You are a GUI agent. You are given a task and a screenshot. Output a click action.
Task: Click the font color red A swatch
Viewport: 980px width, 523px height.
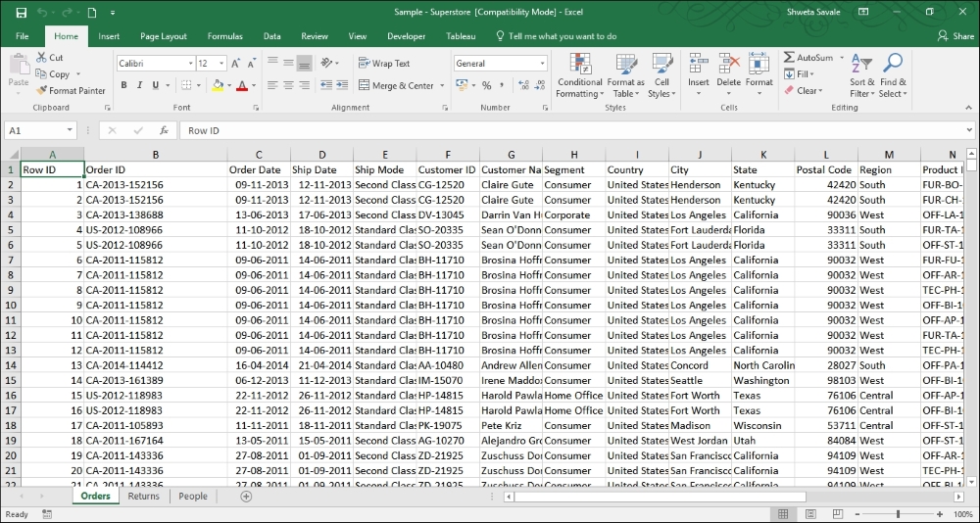coord(242,85)
